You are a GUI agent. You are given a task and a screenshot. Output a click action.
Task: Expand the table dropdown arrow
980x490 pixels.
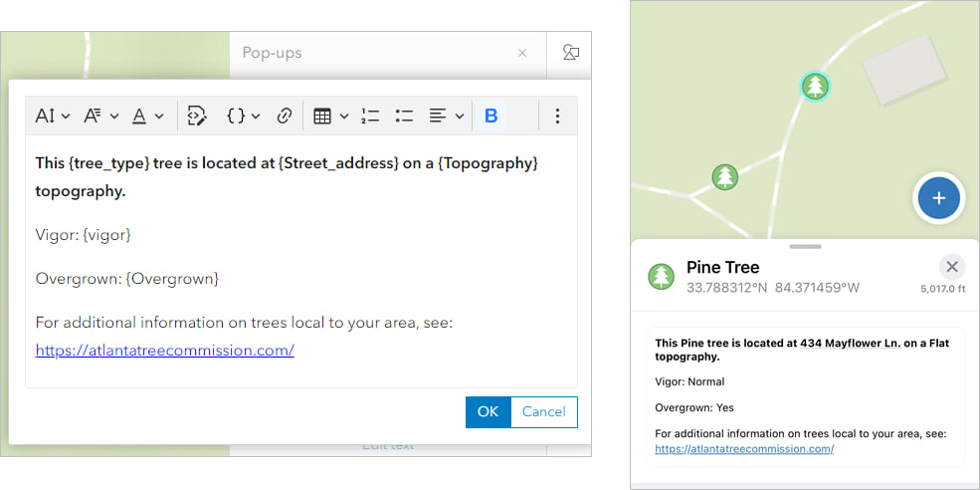[344, 117]
